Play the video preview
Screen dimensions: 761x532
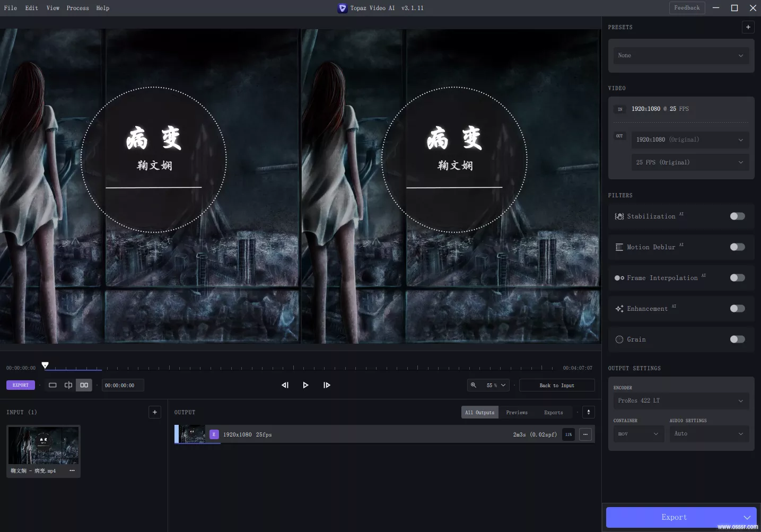[x=305, y=385]
